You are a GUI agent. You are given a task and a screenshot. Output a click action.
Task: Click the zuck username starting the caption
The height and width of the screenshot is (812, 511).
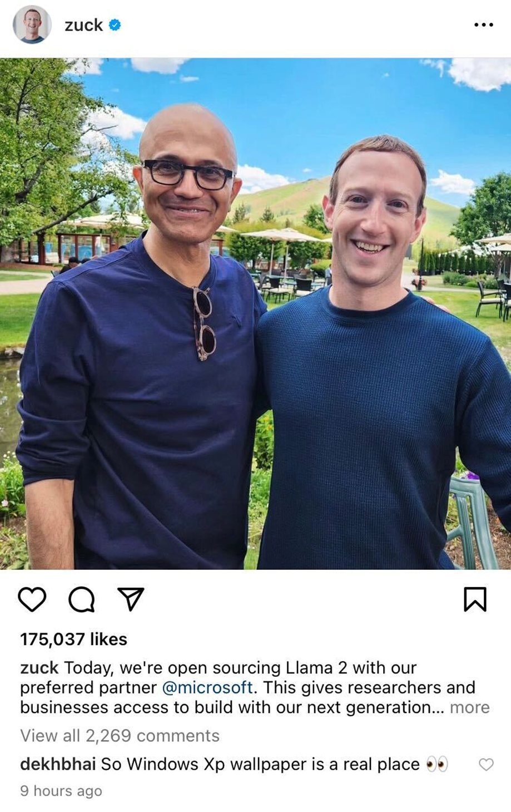click(39, 667)
